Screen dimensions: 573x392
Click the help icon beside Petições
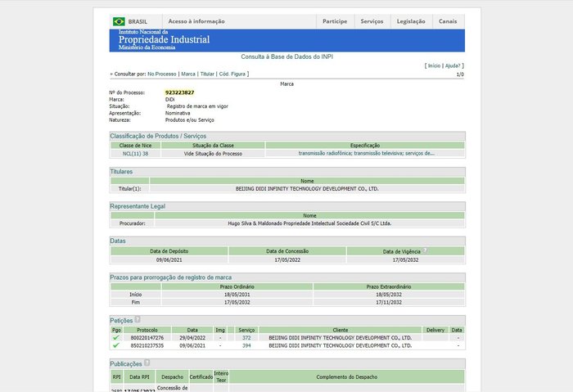pos(138,319)
